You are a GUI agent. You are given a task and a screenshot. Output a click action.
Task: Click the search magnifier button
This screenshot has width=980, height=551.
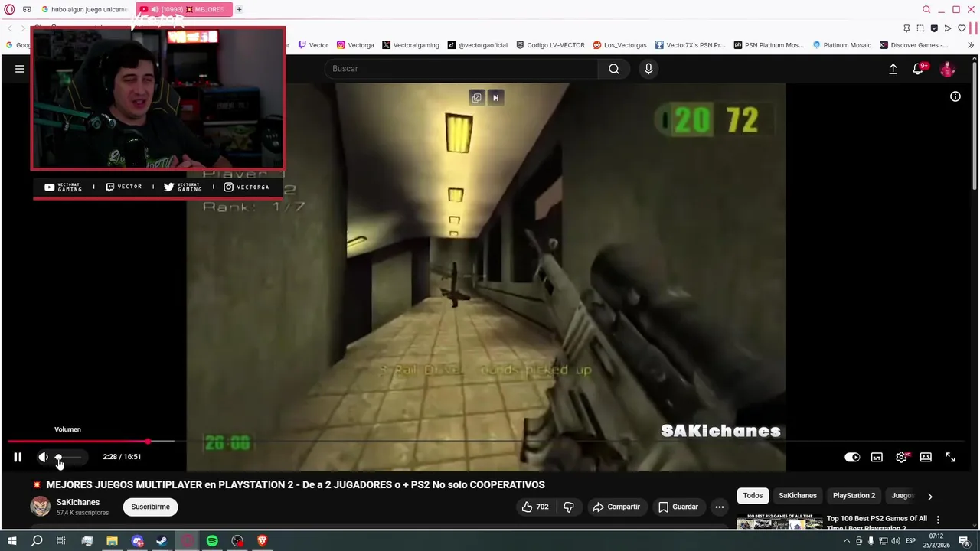[x=614, y=69]
